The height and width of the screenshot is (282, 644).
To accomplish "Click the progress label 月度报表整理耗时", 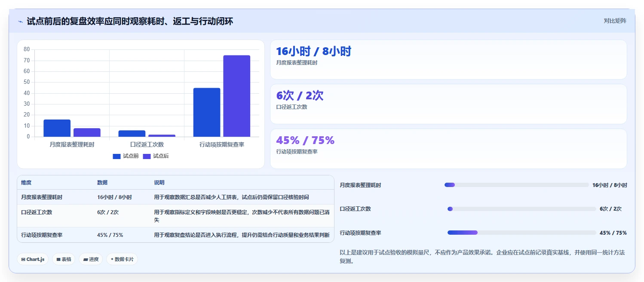I will [x=360, y=185].
